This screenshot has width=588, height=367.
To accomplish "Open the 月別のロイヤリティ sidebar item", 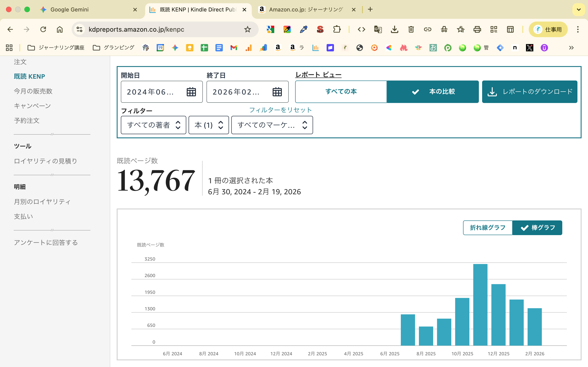I will click(42, 201).
